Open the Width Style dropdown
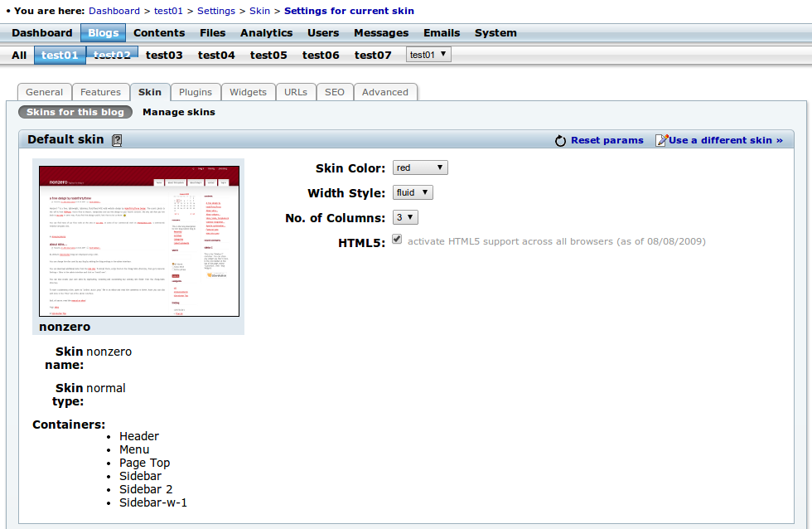The height and width of the screenshot is (529, 812). click(413, 192)
